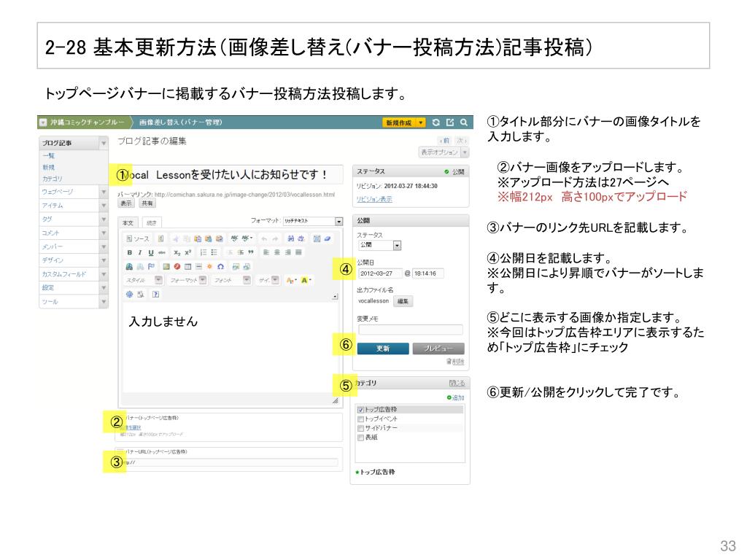The width and height of the screenshot is (747, 560).
Task: Click the publish time field showing 18:14:16
Action: click(x=427, y=274)
